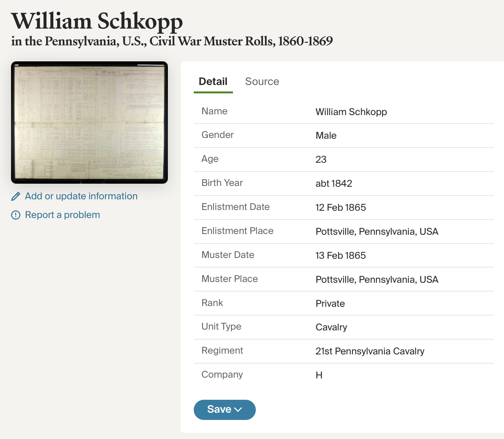This screenshot has width=504, height=439.
Task: Click the Birth Year value abt 1842
Action: tap(334, 183)
